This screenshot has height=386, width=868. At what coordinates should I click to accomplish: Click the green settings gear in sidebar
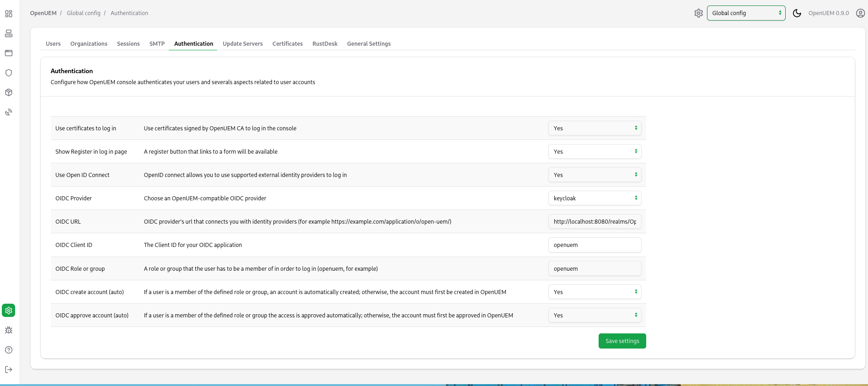point(9,311)
